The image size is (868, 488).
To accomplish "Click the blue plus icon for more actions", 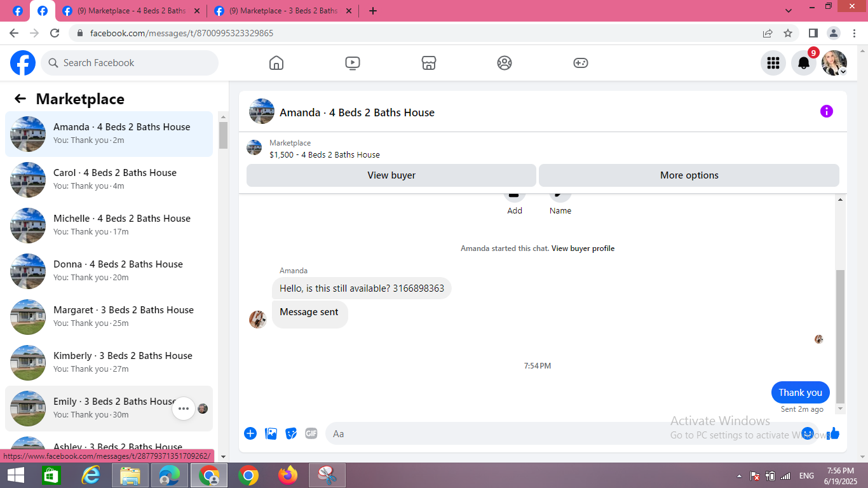I will (x=250, y=433).
